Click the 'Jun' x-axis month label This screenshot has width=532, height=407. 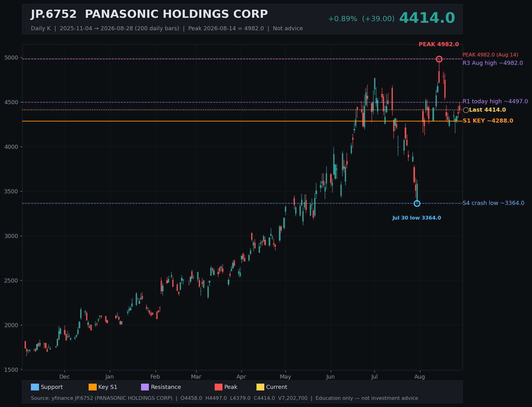point(330,377)
